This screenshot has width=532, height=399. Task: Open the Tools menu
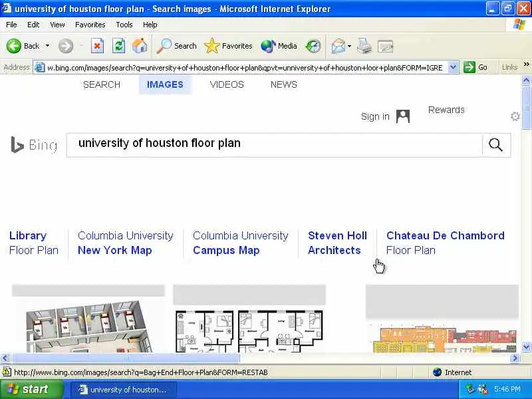point(124,25)
